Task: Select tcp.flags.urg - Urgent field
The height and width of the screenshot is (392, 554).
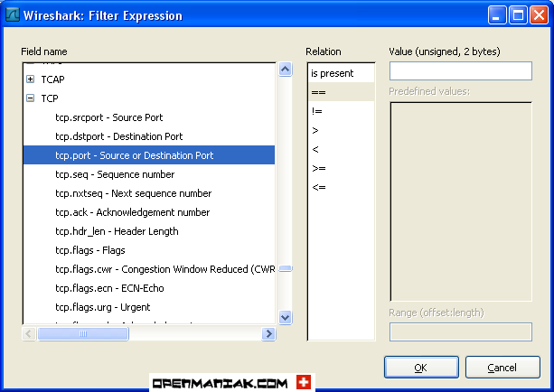Action: (x=102, y=307)
